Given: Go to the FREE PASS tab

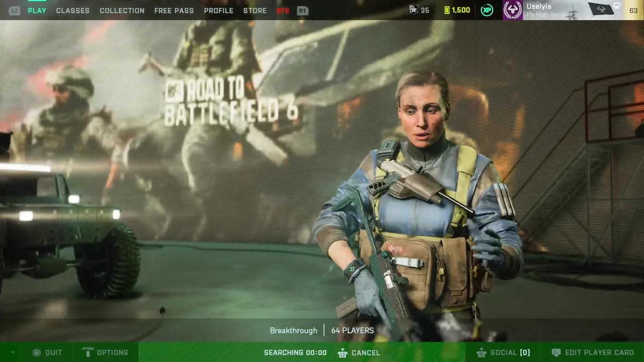Looking at the screenshot, I should [x=174, y=11].
